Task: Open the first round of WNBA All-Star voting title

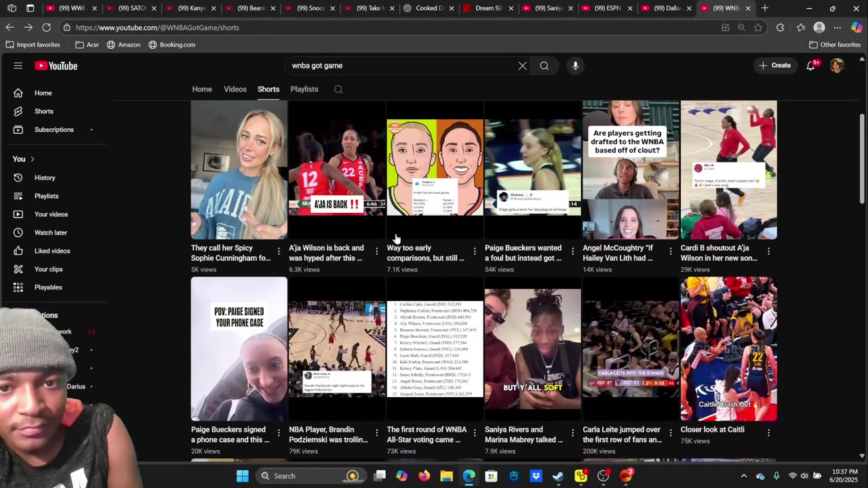Action: point(427,434)
